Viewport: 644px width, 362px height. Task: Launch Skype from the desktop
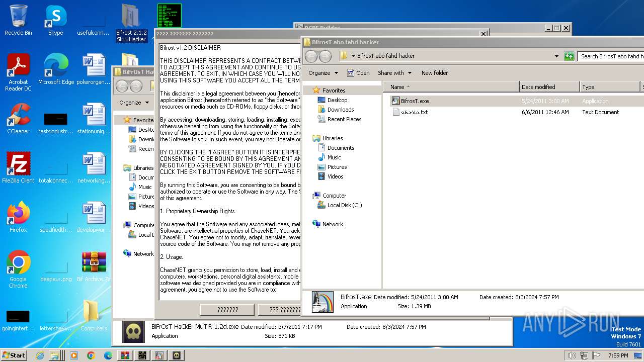(x=55, y=20)
